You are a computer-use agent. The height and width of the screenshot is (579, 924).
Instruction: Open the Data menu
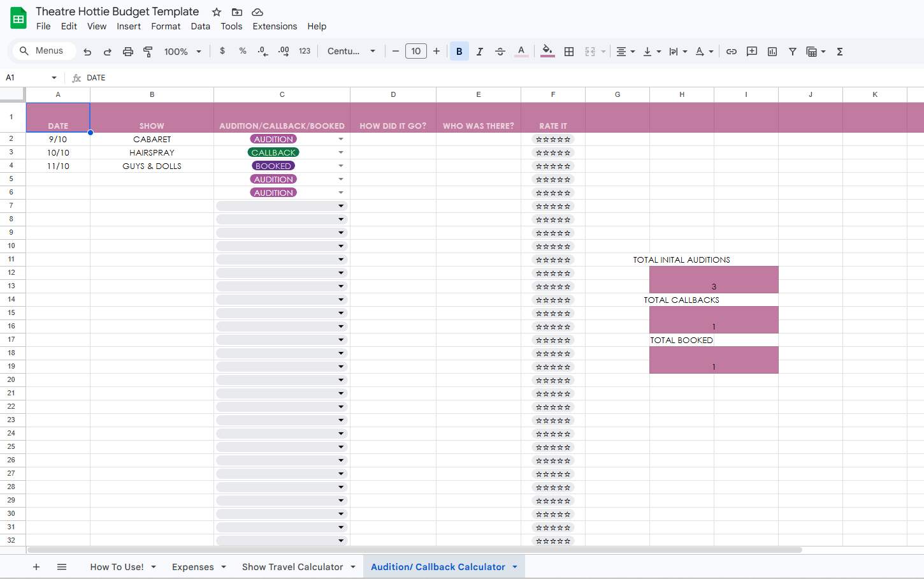click(200, 26)
